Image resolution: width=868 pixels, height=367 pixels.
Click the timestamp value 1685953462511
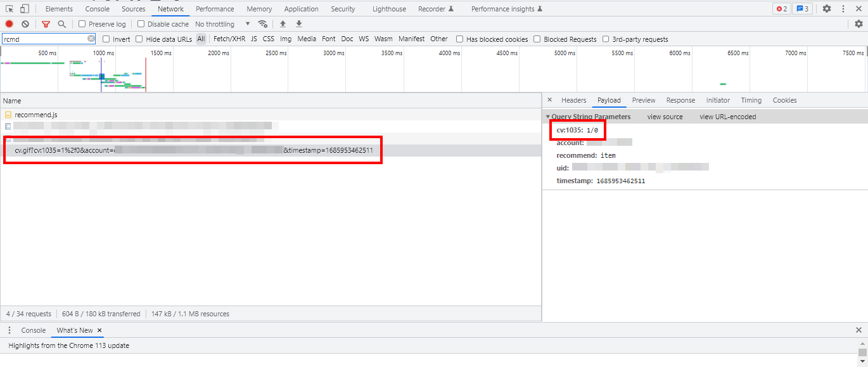pos(621,181)
